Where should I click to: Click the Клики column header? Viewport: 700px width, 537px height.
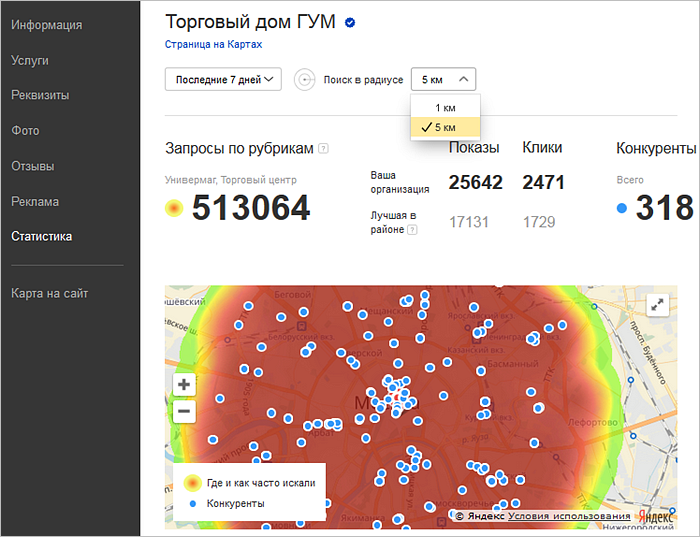coord(542,147)
